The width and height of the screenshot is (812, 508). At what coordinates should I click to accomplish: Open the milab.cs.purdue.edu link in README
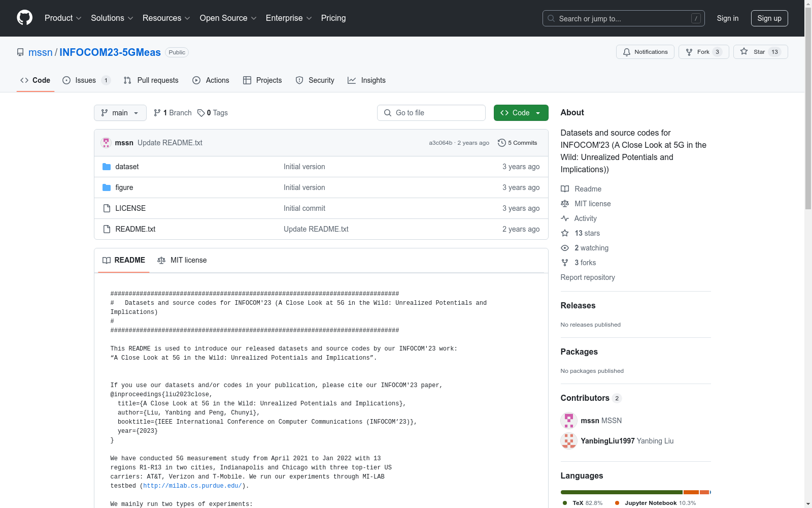(x=192, y=486)
